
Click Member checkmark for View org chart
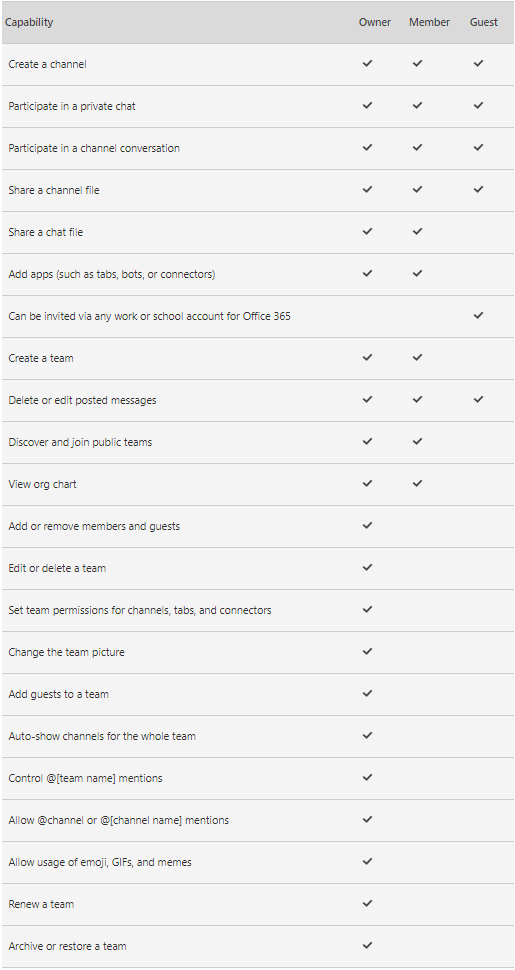(x=417, y=483)
